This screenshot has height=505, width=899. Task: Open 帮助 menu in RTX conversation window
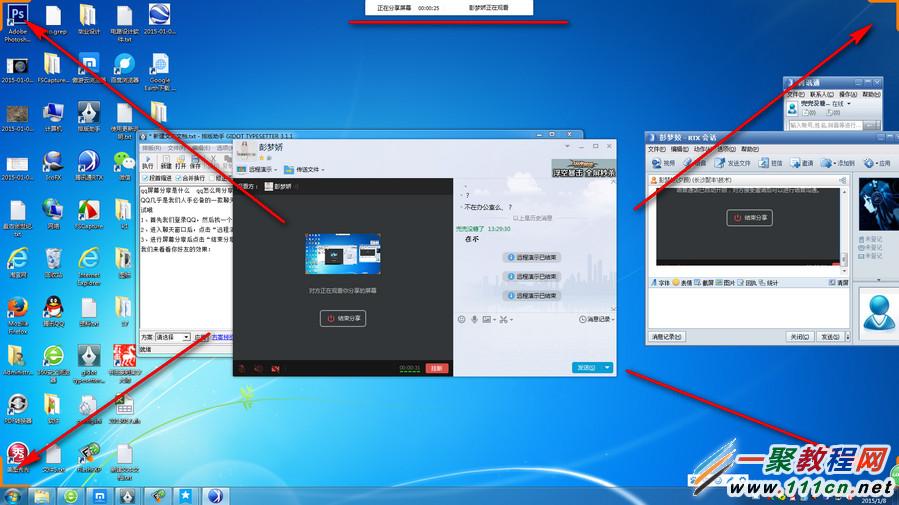coord(750,149)
